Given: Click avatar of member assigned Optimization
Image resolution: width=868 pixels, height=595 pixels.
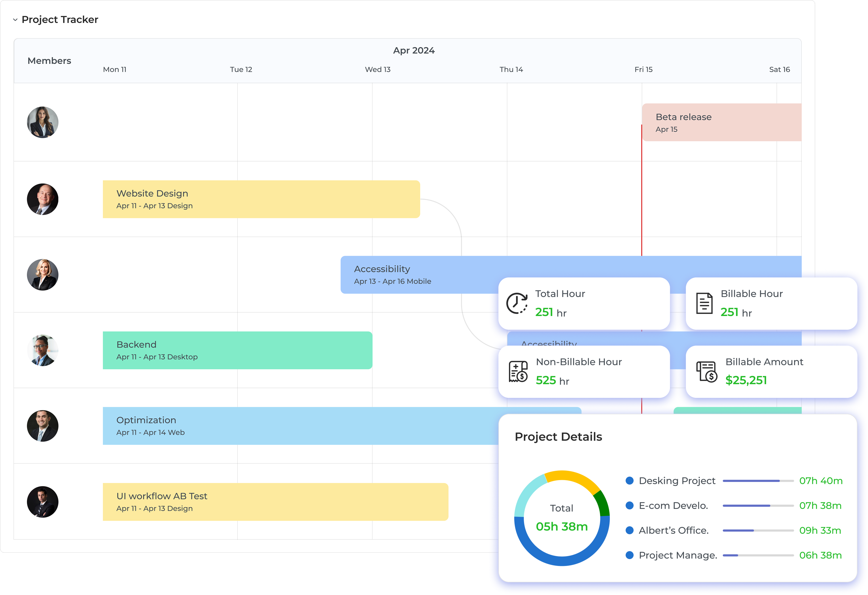Looking at the screenshot, I should pos(43,426).
